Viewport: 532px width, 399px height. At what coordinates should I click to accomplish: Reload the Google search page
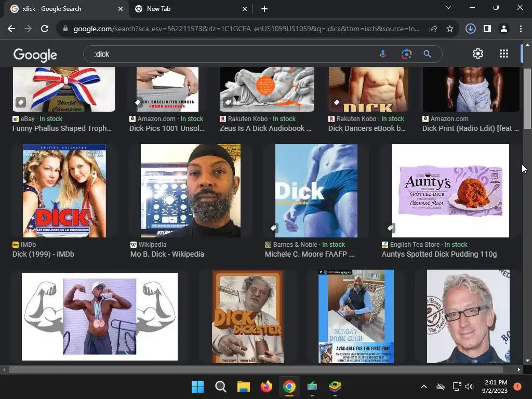click(x=45, y=29)
